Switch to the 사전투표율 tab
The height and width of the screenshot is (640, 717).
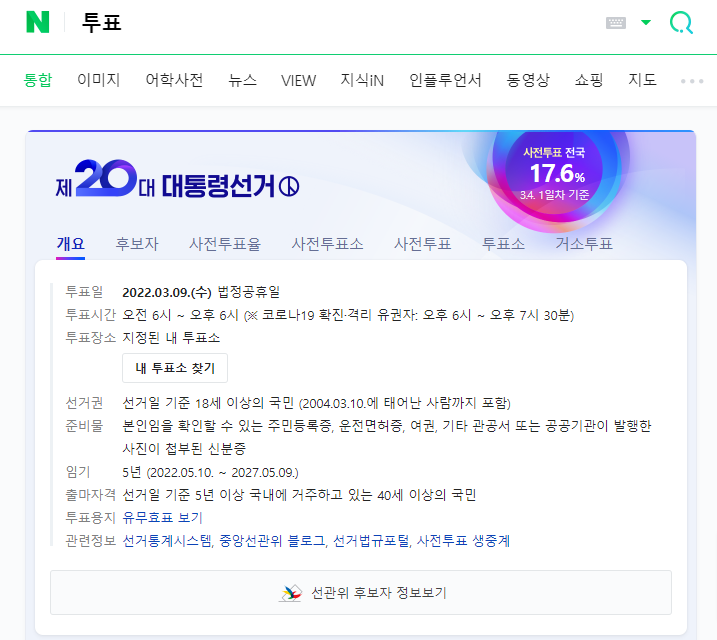[x=225, y=244]
